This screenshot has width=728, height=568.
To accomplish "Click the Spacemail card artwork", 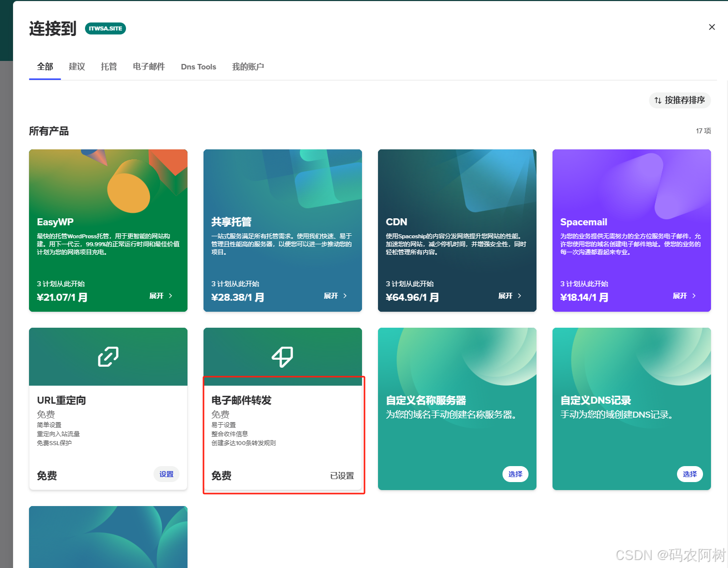I will point(631,181).
